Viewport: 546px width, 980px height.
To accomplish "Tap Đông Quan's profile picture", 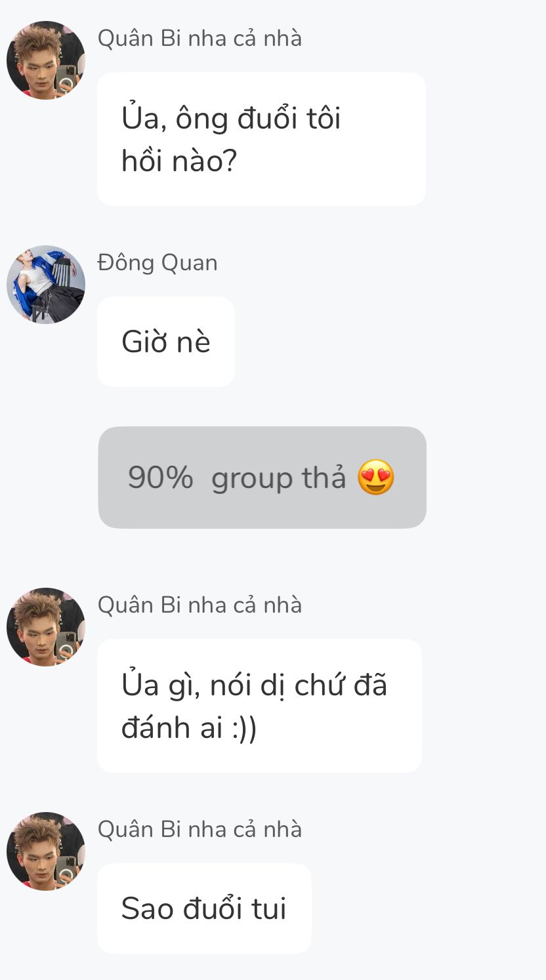I will click(46, 285).
